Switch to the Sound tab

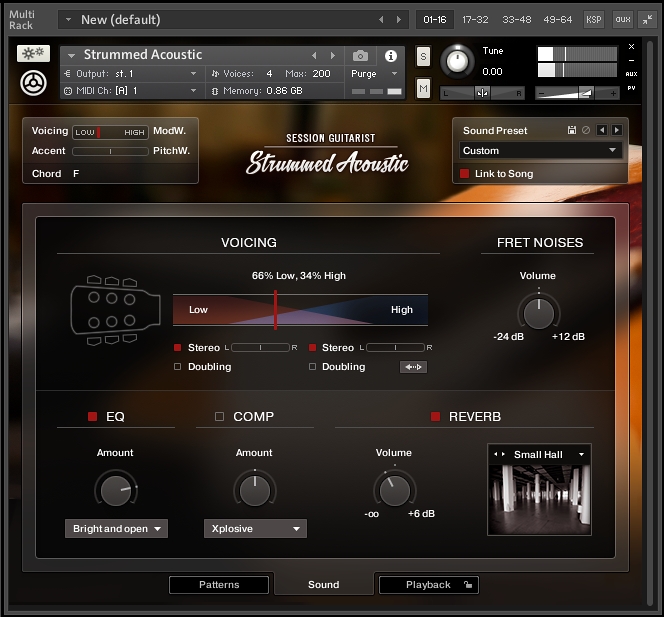point(324,585)
